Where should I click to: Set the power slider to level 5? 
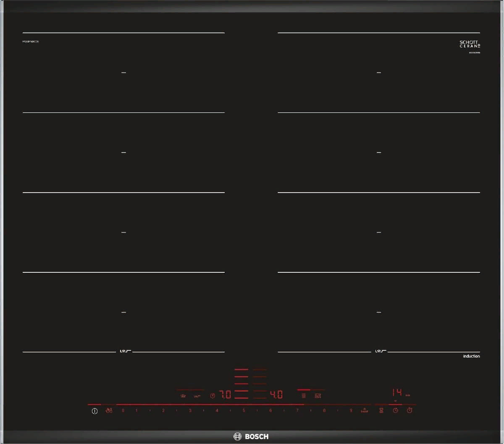click(244, 411)
